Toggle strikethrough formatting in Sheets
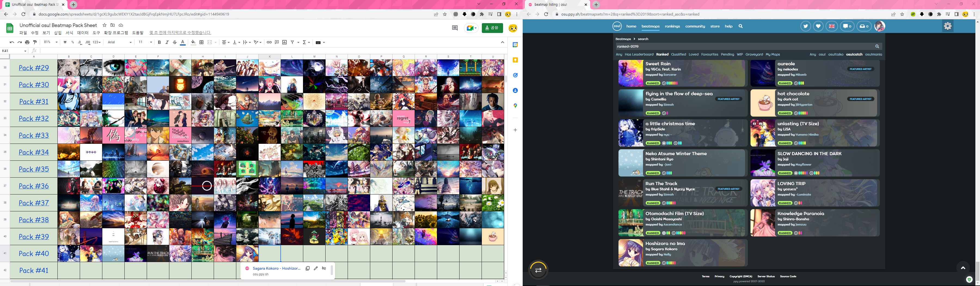The height and width of the screenshot is (286, 980). 174,42
